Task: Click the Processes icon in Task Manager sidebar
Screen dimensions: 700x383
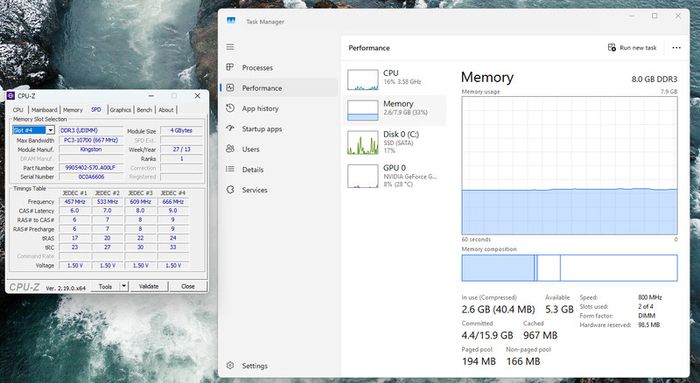Action: (x=230, y=67)
